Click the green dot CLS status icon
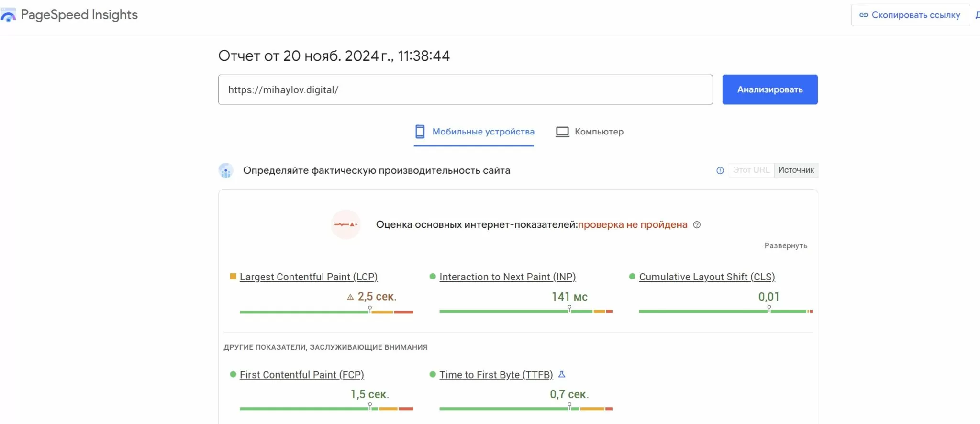The image size is (980, 424). [632, 276]
